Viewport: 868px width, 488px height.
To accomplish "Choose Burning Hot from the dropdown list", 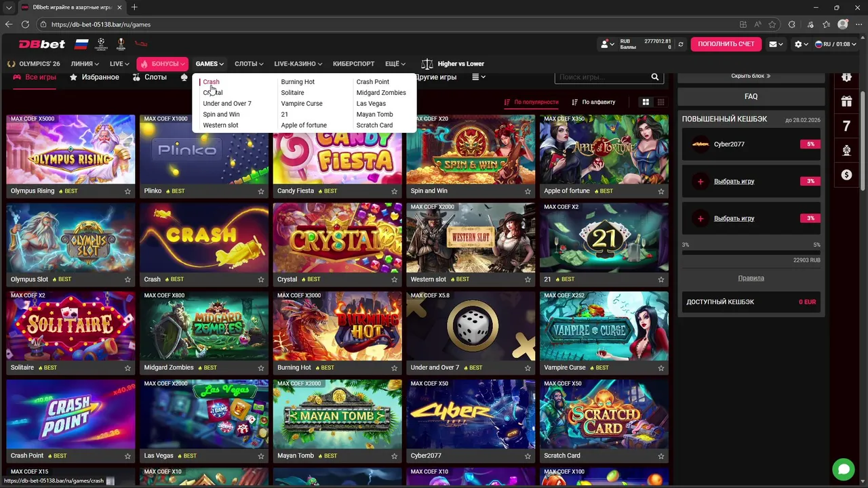I will pyautogui.click(x=298, y=82).
